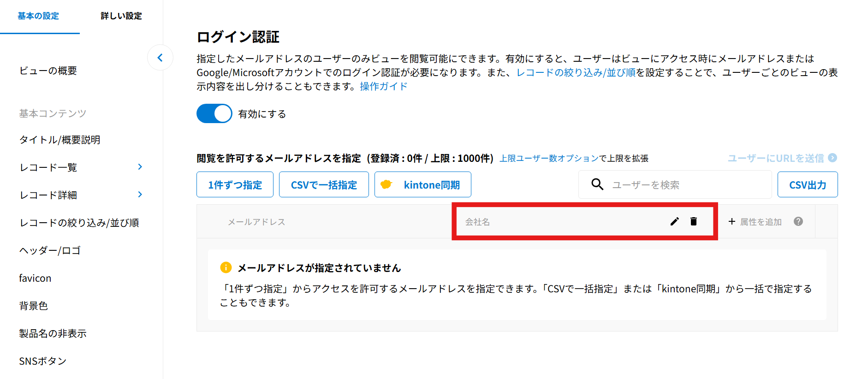Click the magnifying glass search icon

point(597,184)
